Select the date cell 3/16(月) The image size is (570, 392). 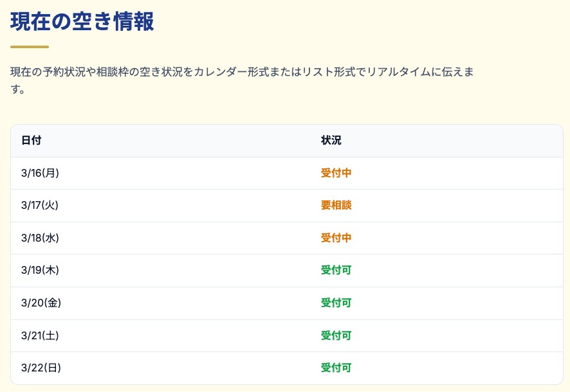click(x=40, y=173)
